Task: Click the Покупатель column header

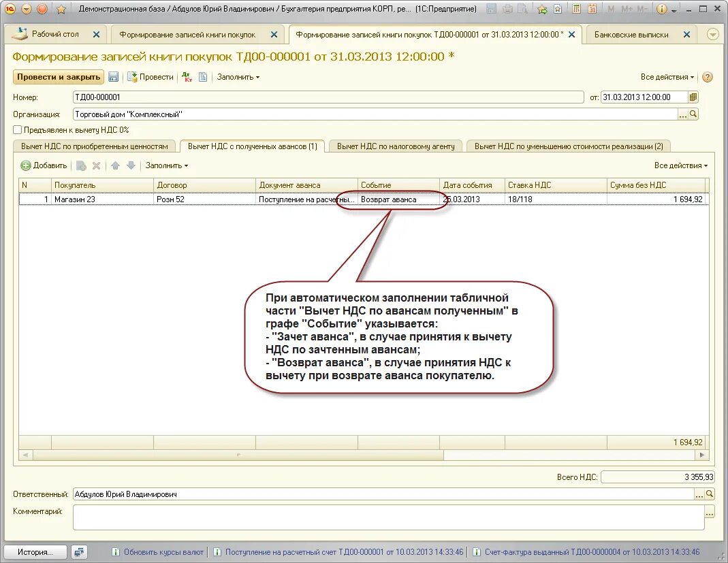Action: click(102, 185)
